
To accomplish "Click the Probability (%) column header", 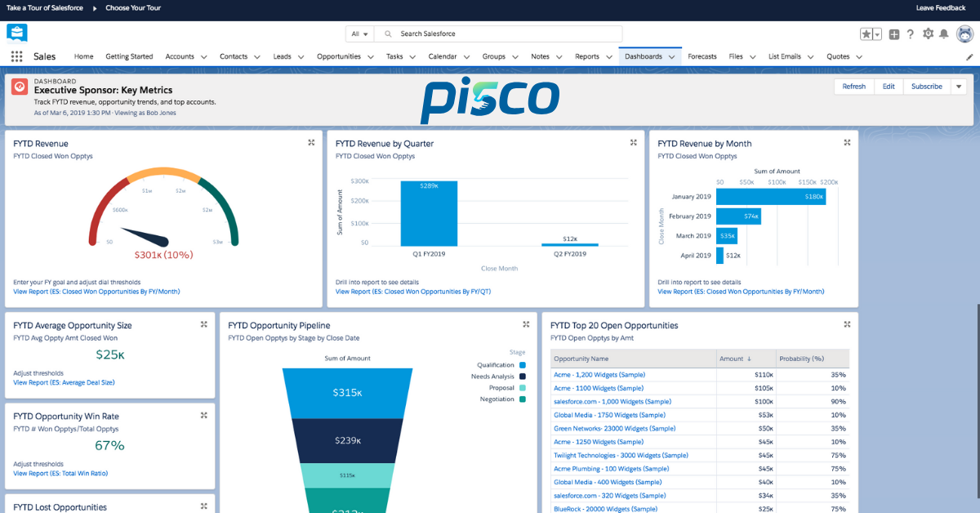I will (x=812, y=359).
